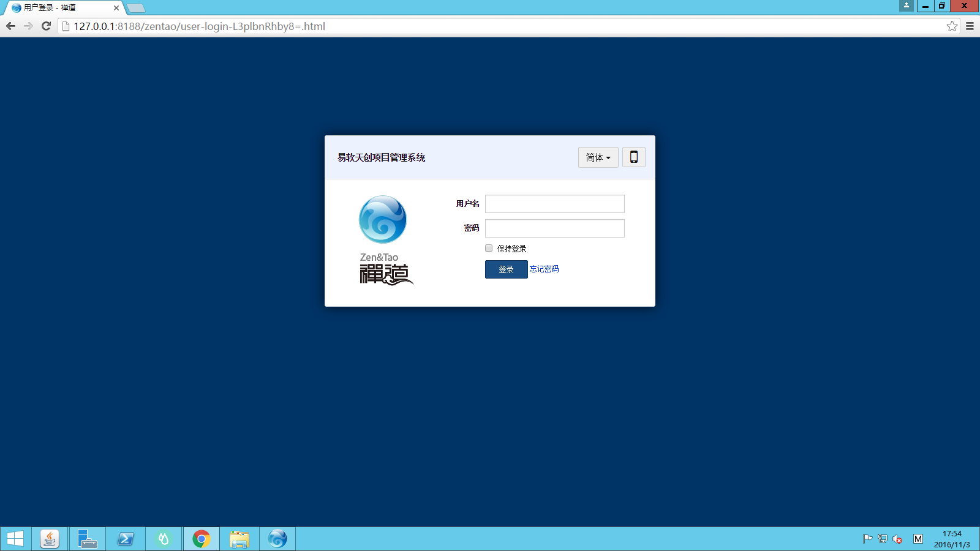Screen dimensions: 980x551
Task: Close the 用户登录 - 禅道 tab
Action: click(116, 8)
